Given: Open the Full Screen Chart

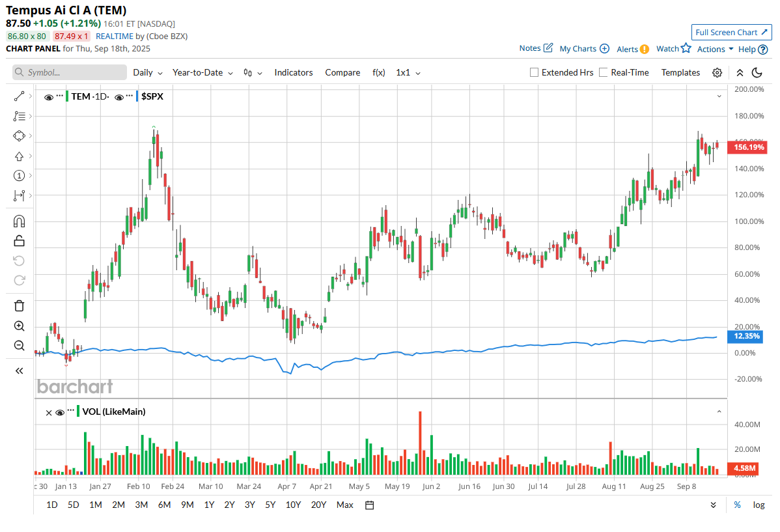Looking at the screenshot, I should [731, 33].
